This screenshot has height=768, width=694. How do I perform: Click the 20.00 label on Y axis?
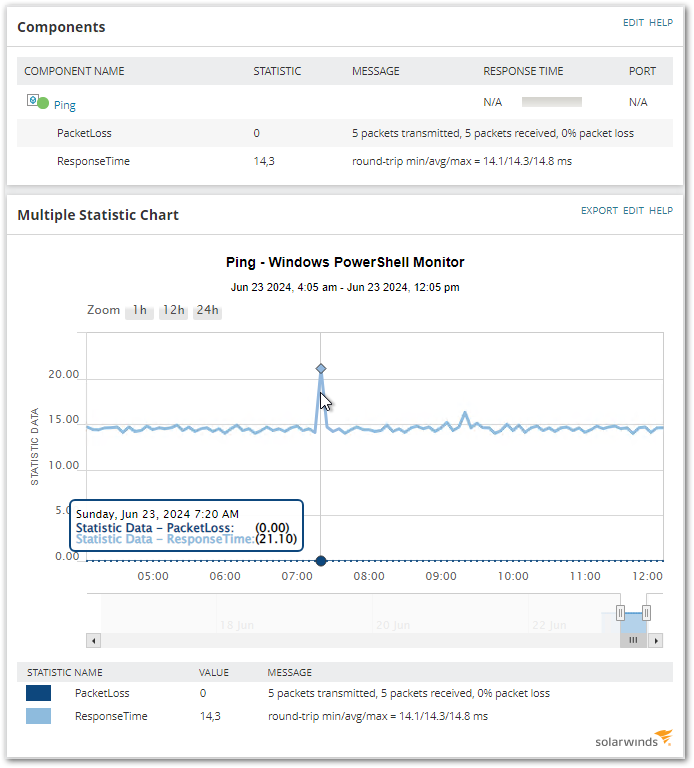(x=64, y=374)
